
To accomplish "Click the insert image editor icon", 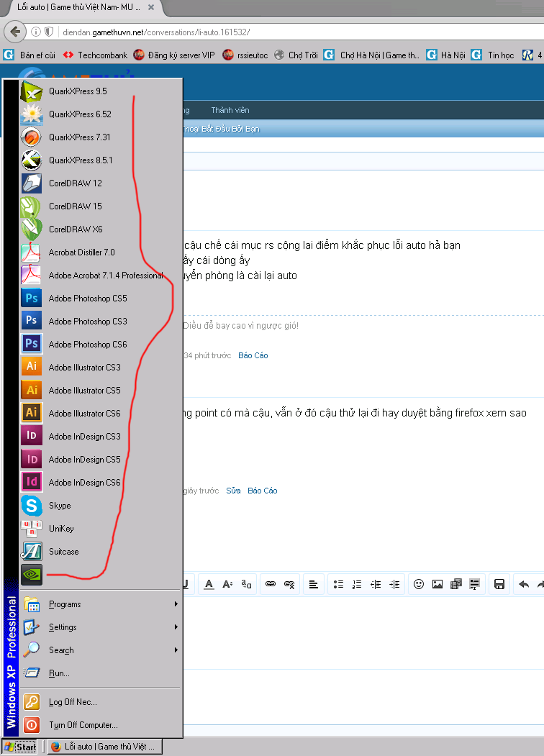I will [x=437, y=584].
